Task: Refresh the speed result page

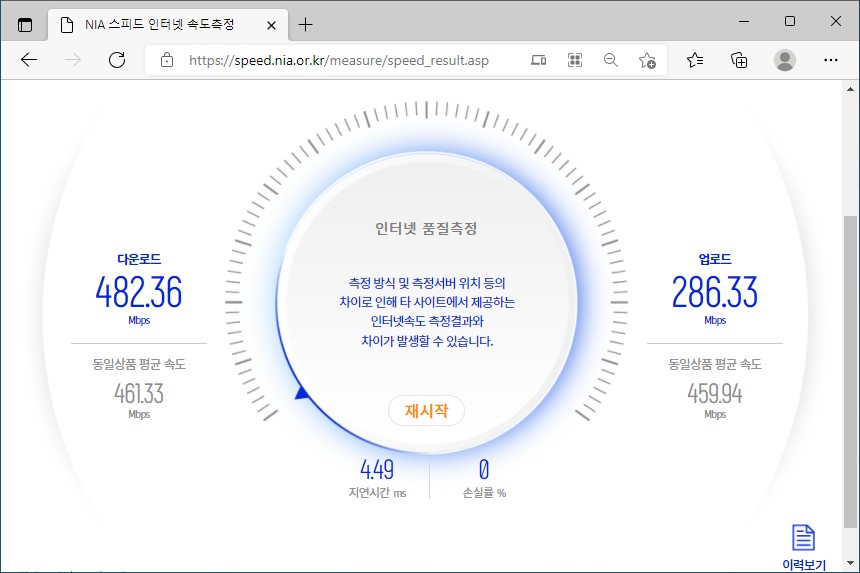Action: [x=117, y=60]
